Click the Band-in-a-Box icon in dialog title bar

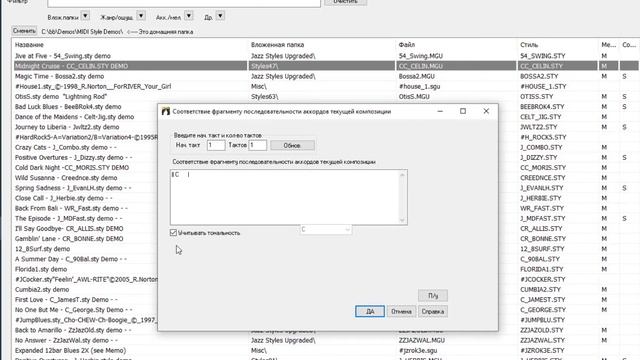165,111
